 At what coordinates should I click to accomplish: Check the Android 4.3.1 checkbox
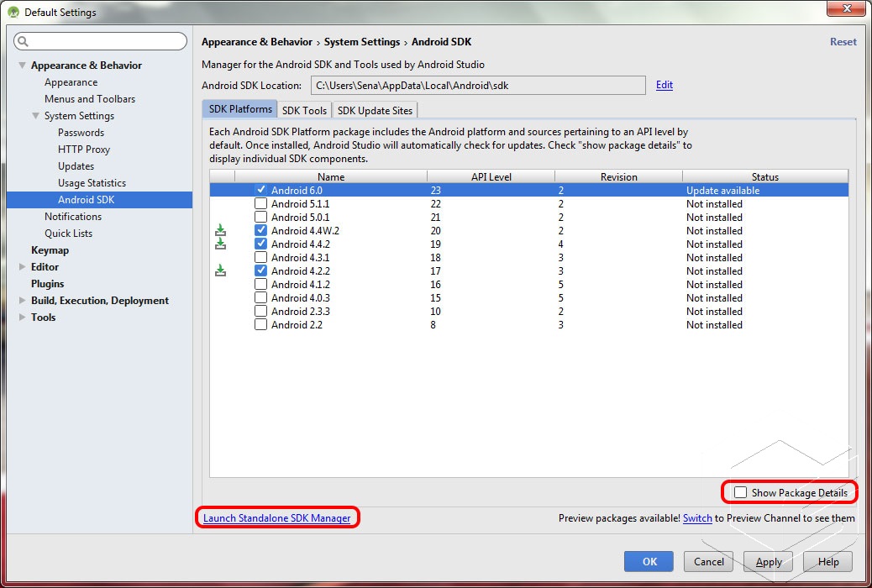260,257
